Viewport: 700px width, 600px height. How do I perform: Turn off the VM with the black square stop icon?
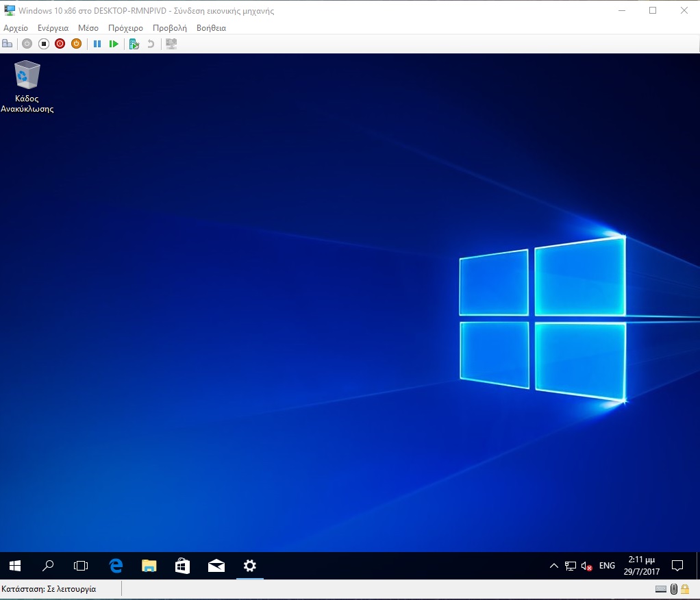44,44
